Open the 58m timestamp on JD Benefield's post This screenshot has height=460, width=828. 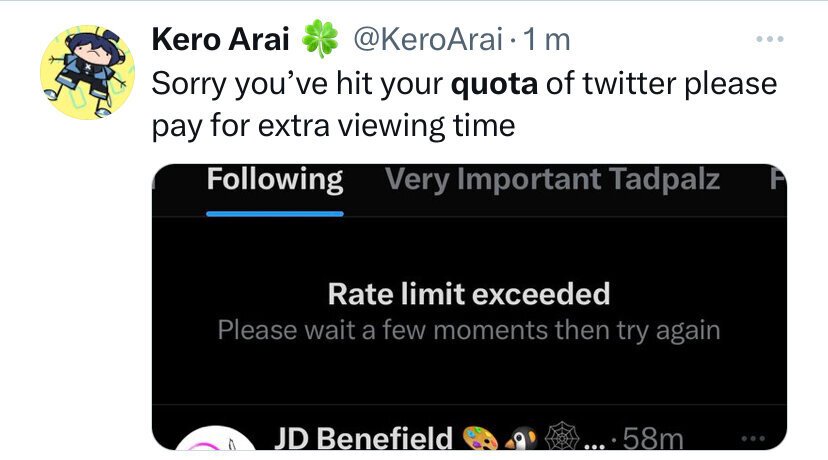pyautogui.click(x=653, y=438)
